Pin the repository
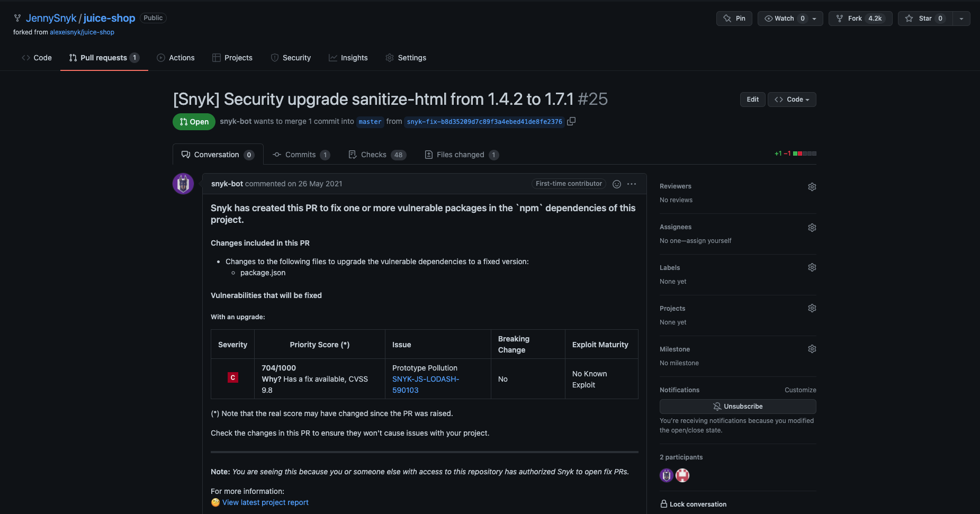 (734, 19)
